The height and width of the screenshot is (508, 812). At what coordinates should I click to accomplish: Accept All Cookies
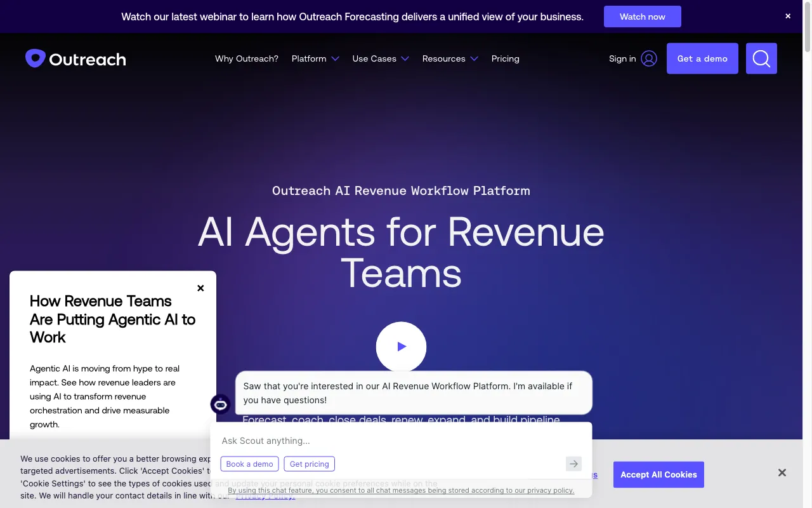658,474
